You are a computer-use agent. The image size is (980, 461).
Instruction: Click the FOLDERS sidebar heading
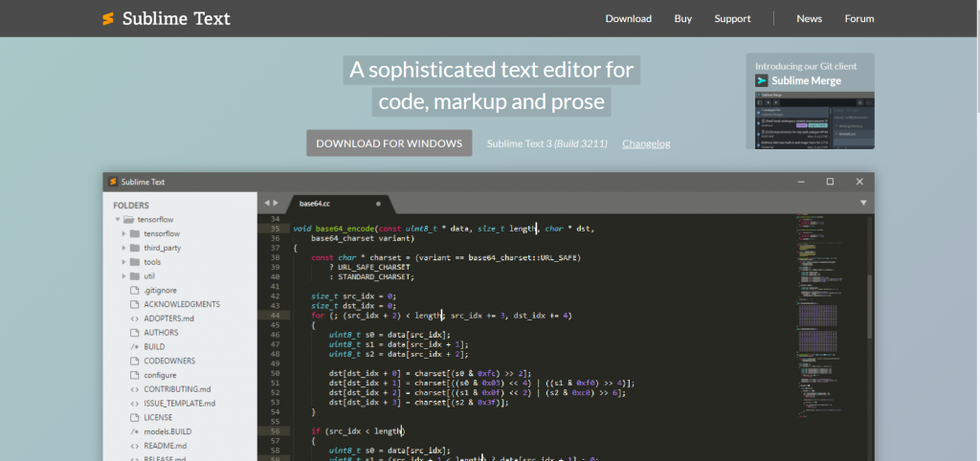[x=130, y=205]
